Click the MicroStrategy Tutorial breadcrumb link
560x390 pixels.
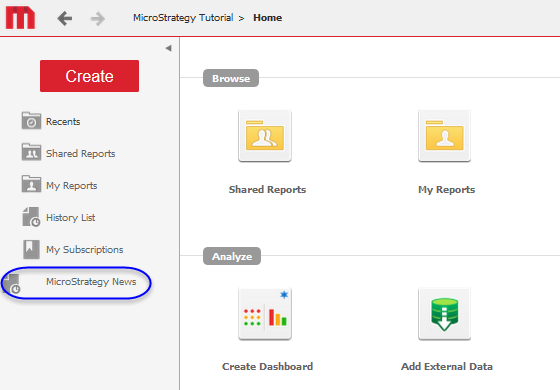click(183, 18)
